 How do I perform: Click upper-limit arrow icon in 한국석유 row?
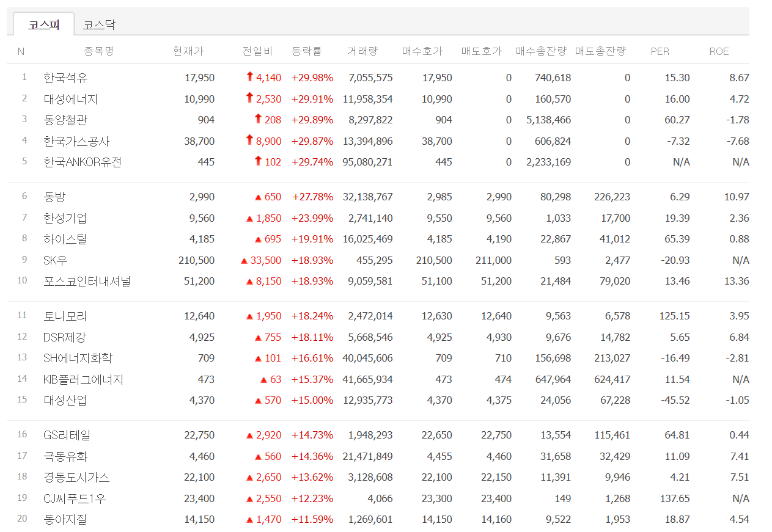coord(249,77)
